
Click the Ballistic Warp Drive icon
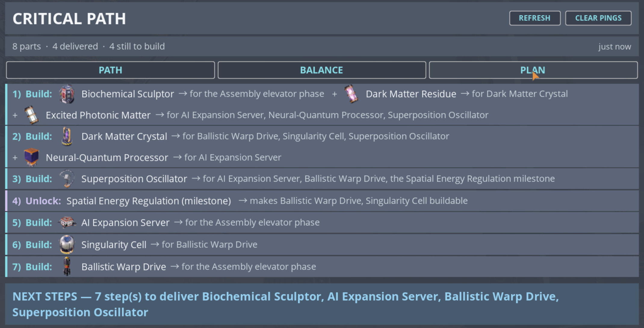67,267
